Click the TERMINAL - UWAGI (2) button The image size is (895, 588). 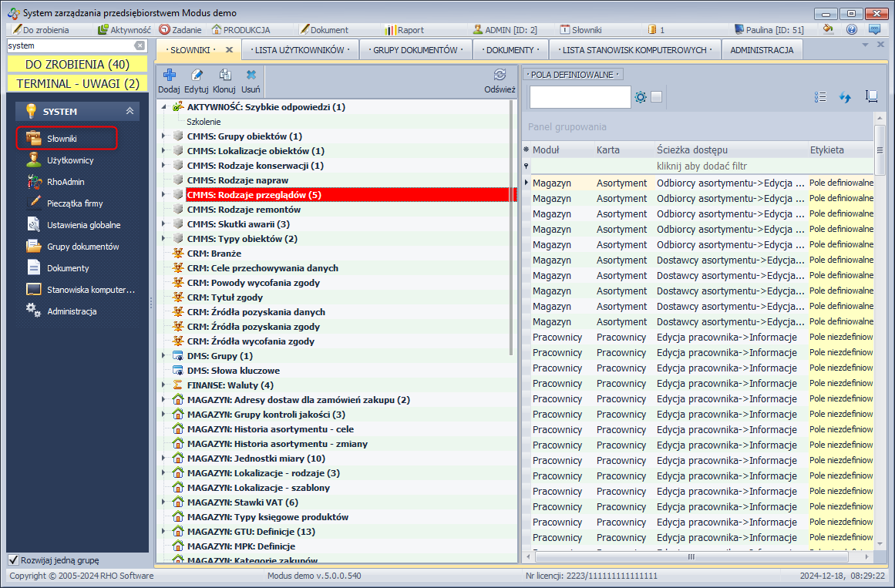77,83
